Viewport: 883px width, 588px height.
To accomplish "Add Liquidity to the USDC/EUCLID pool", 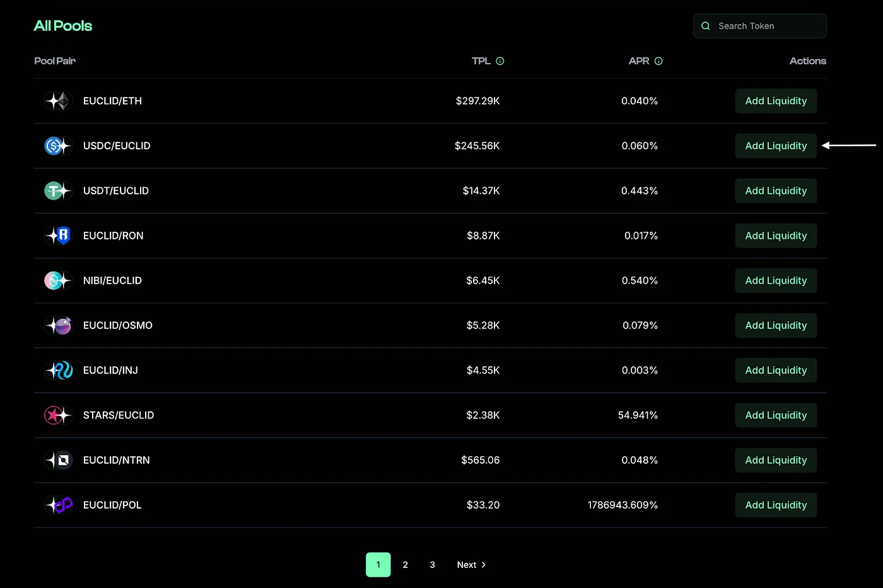I will [776, 146].
